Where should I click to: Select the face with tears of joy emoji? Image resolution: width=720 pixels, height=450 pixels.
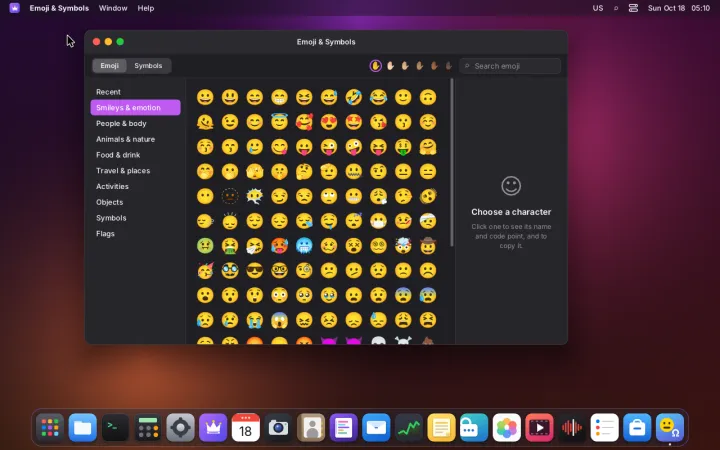(x=378, y=97)
